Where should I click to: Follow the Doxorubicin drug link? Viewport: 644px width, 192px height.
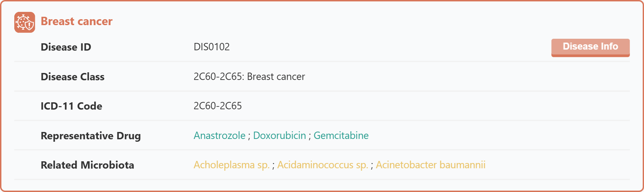click(279, 135)
